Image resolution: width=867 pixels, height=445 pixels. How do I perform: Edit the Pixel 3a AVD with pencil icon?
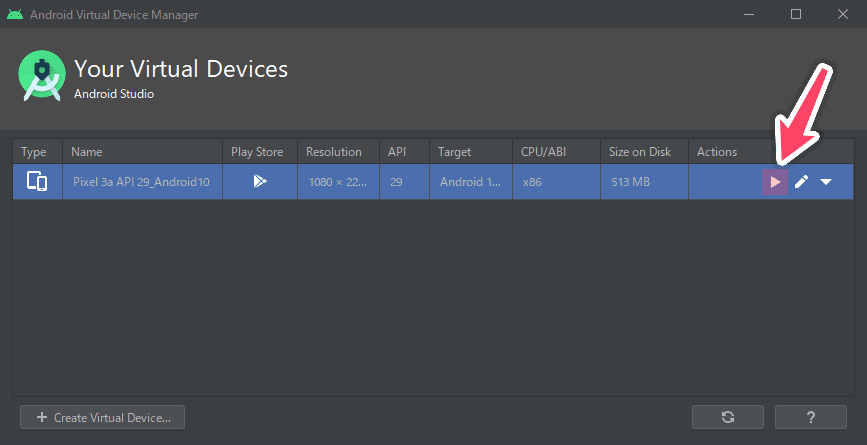[801, 182]
